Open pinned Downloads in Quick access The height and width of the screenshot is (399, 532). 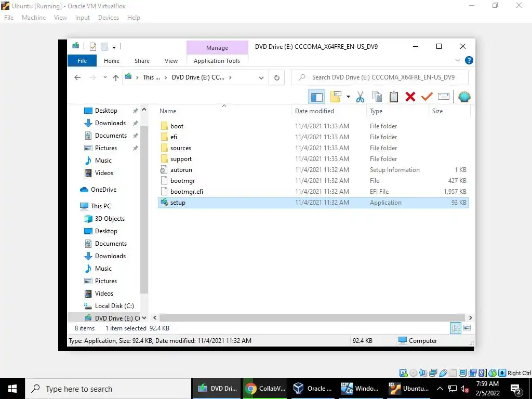coord(110,123)
